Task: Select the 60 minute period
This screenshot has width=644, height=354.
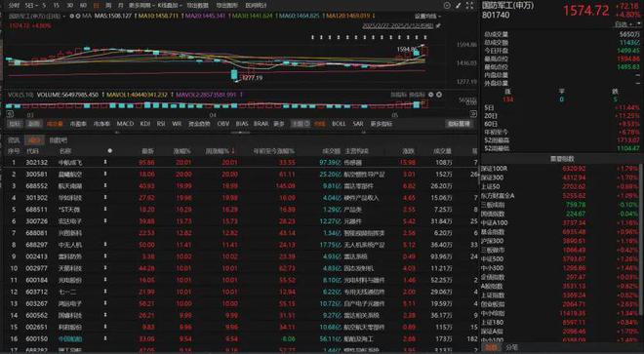Action: [x=83, y=5]
